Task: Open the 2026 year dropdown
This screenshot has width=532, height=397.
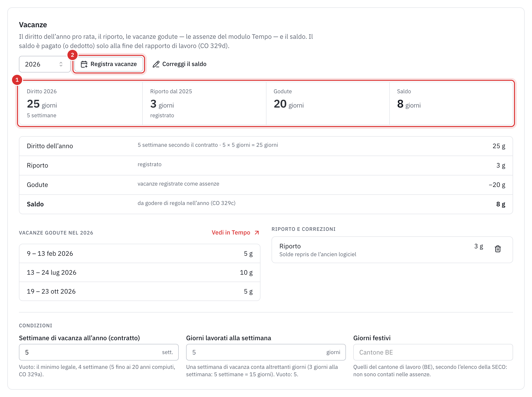Action: [x=45, y=64]
